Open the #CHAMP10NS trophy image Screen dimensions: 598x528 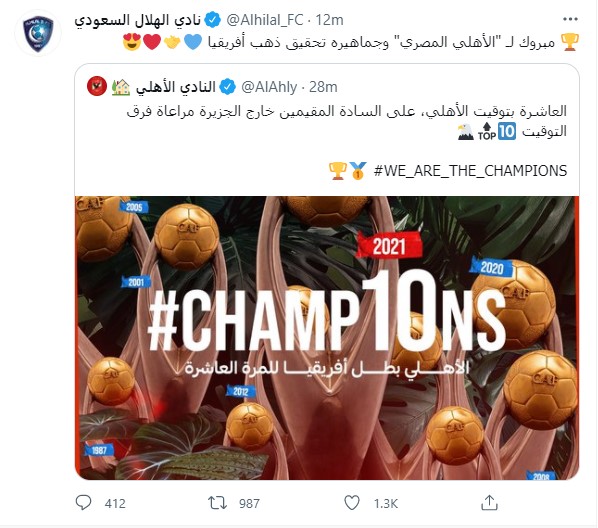(x=327, y=338)
